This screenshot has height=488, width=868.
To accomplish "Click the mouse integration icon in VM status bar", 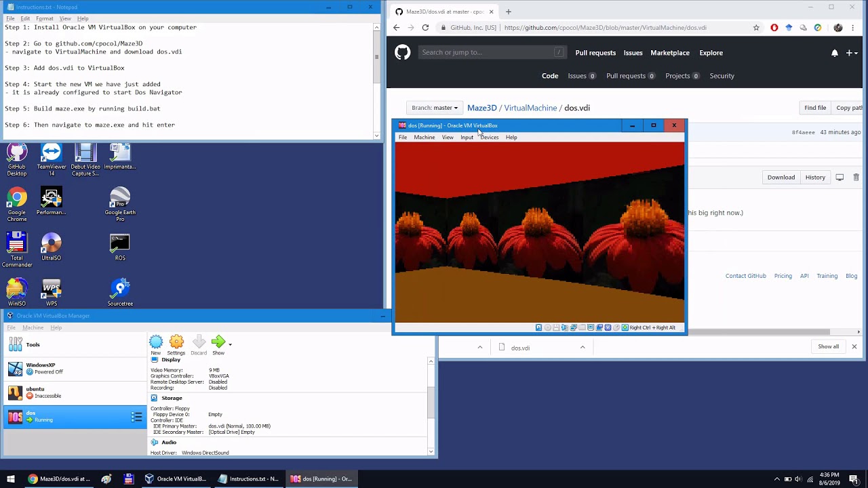I will click(x=616, y=327).
